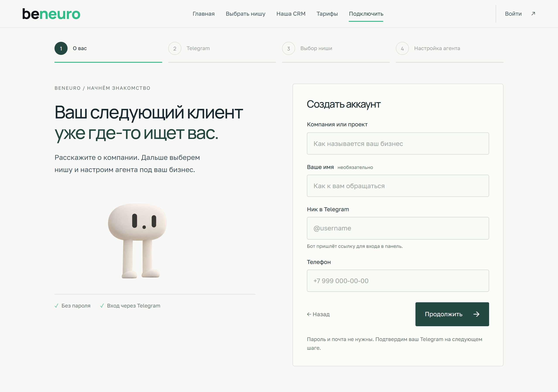Open the Главная nav item

pyautogui.click(x=204, y=14)
